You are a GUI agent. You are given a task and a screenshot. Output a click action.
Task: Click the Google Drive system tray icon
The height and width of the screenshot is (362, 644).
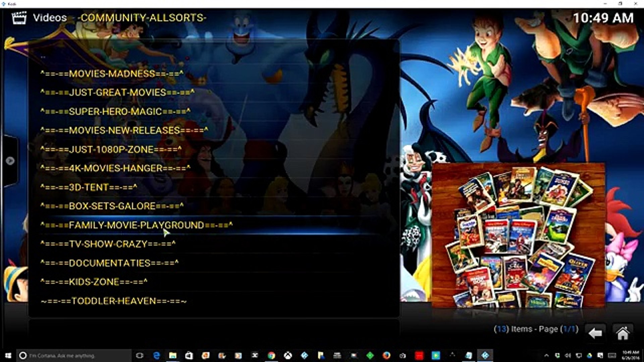(590, 356)
